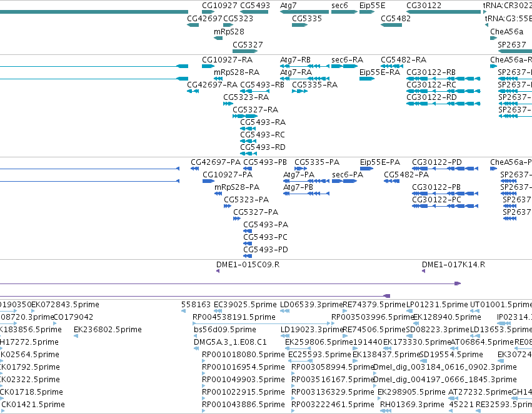Open the CG5482-RA transcript label
The image size is (532, 414).
coord(403,59)
